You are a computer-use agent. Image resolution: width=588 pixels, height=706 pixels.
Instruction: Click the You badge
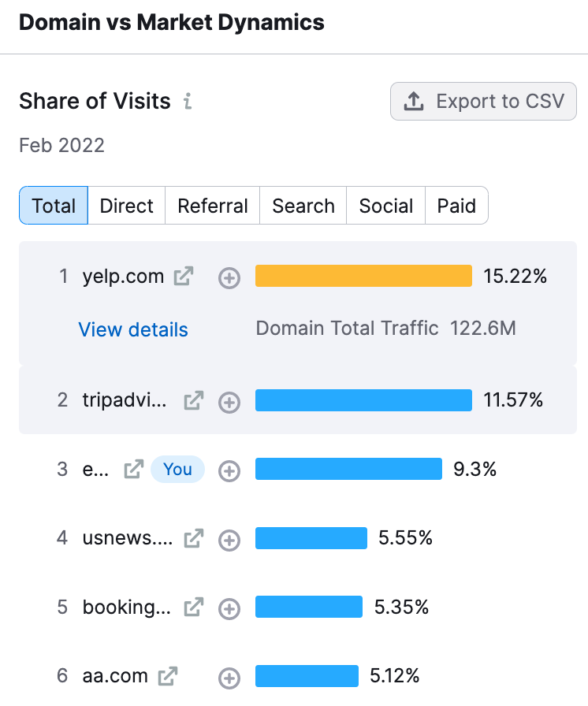tap(178, 469)
